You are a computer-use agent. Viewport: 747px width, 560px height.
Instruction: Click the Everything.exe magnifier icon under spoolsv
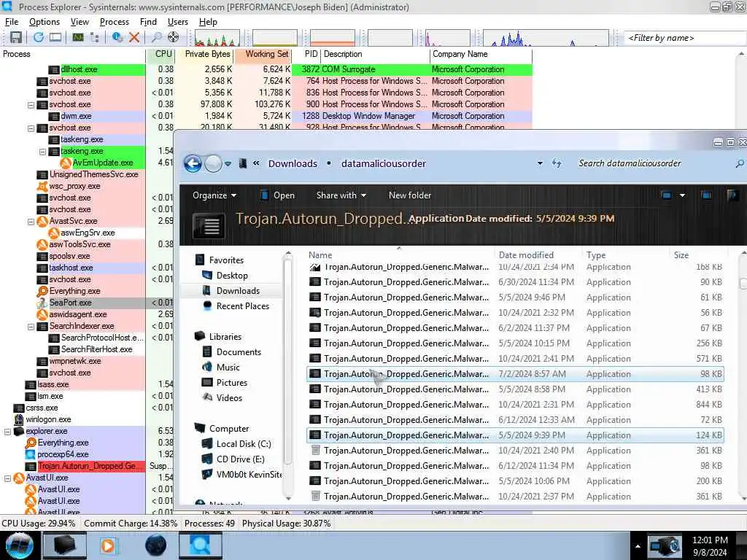coord(42,291)
